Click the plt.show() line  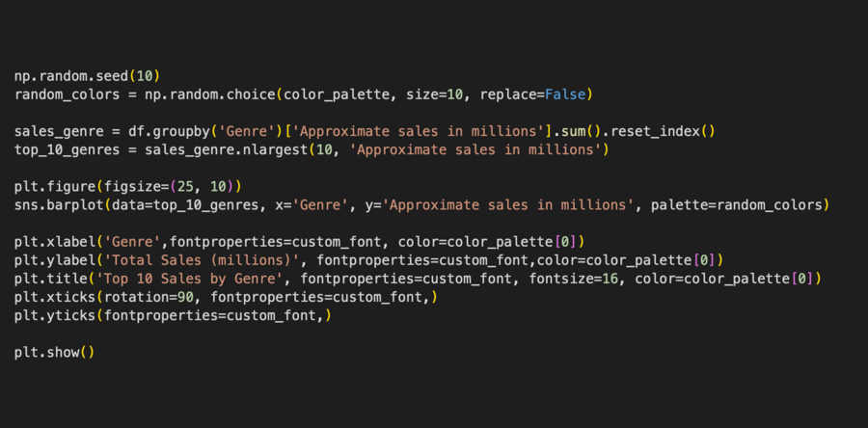54,352
